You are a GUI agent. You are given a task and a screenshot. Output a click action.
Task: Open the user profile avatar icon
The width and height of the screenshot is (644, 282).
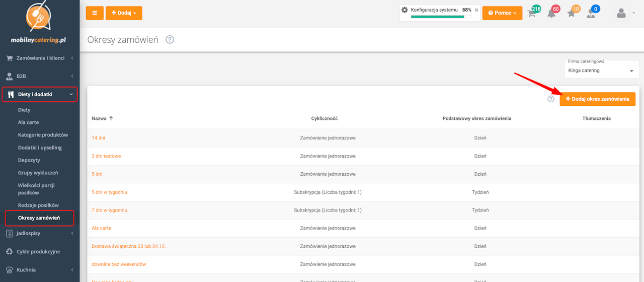point(621,14)
